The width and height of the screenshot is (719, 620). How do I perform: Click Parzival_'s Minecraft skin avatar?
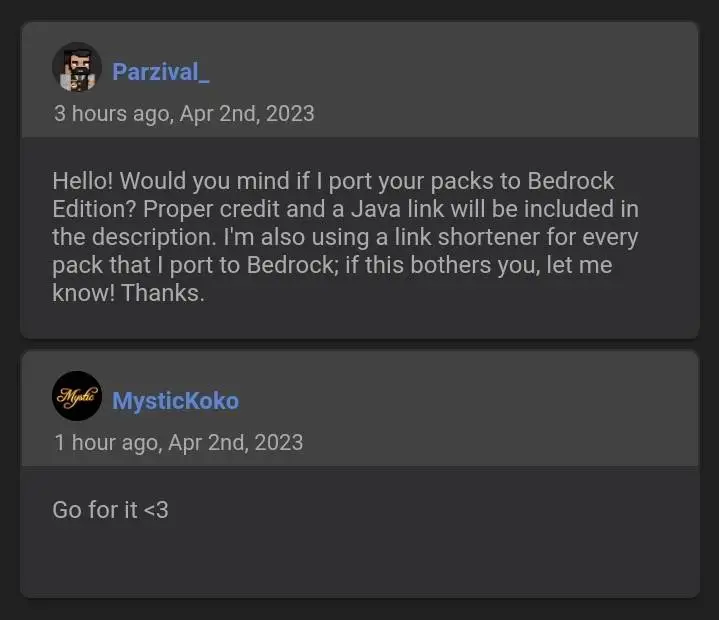pyautogui.click(x=76, y=68)
